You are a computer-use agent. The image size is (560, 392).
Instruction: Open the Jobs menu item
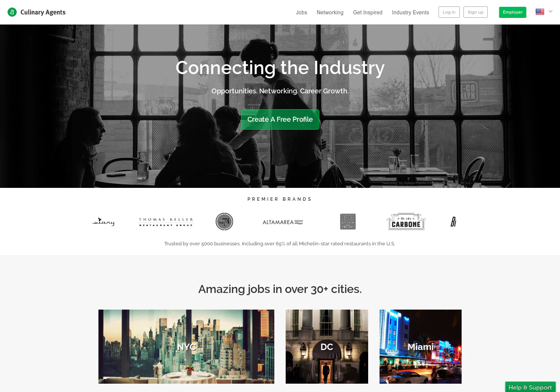pos(302,12)
